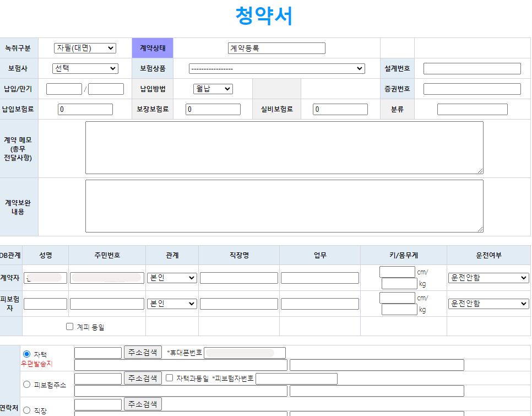
Task: Open the 녹취구분 dropdown showing 자필(대면)
Action: point(85,48)
